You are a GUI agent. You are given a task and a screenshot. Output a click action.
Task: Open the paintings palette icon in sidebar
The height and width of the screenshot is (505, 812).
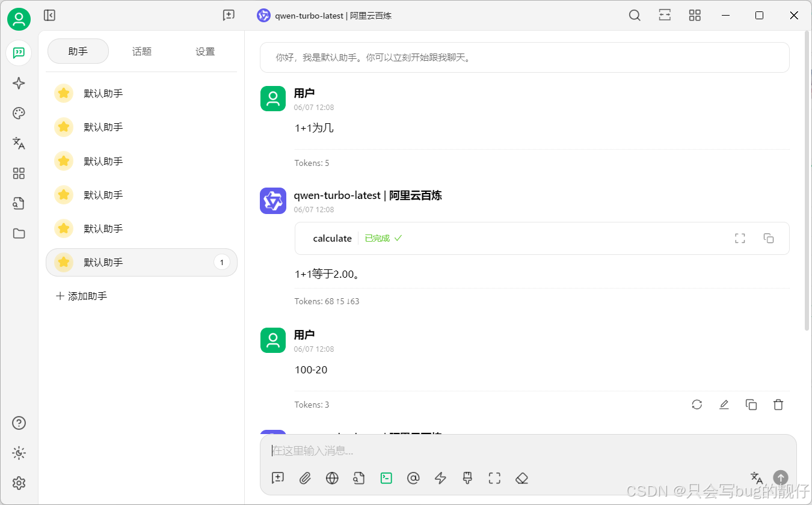19,114
